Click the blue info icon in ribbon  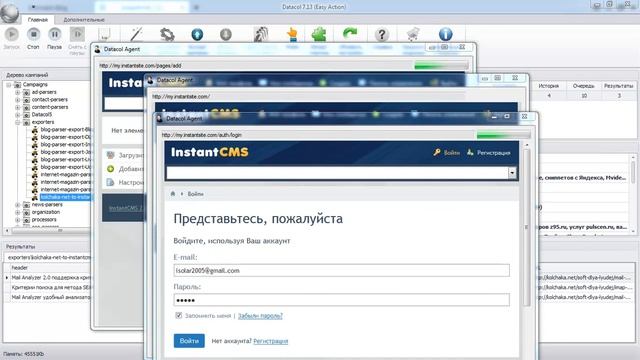445,34
